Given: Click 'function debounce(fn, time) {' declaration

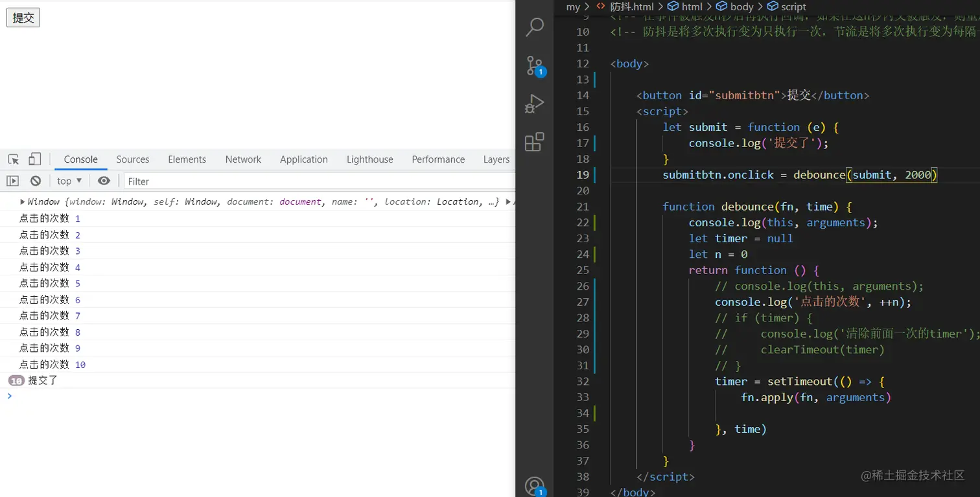Looking at the screenshot, I should click(757, 207).
